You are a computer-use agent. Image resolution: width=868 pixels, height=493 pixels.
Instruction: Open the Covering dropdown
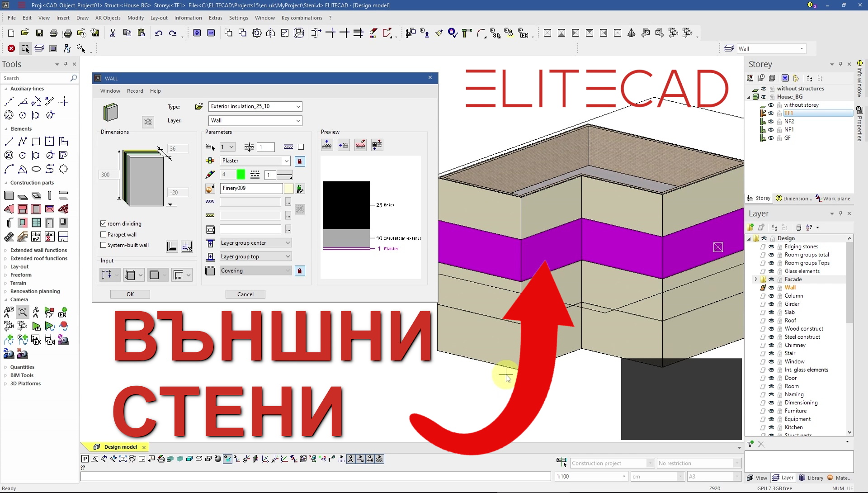coord(288,271)
